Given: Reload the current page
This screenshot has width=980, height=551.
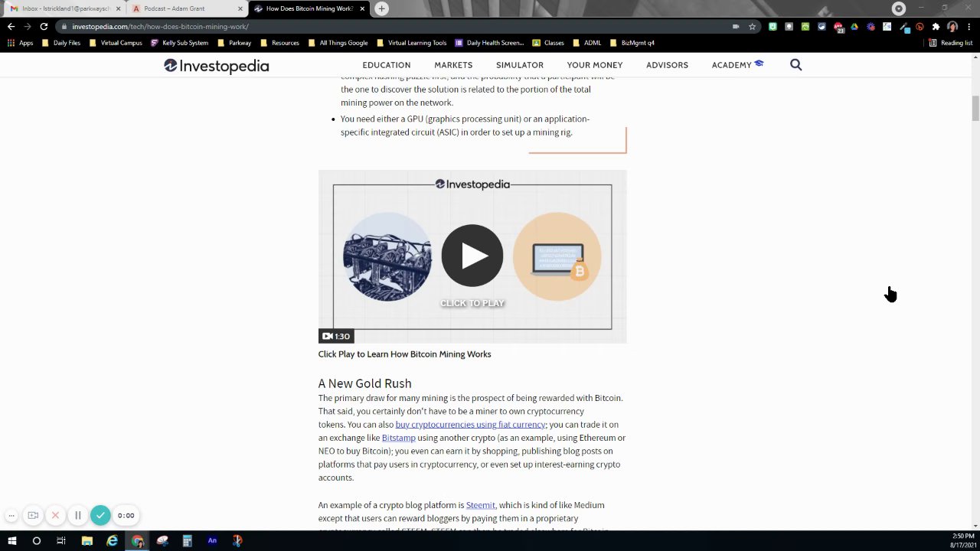Looking at the screenshot, I should (44, 26).
